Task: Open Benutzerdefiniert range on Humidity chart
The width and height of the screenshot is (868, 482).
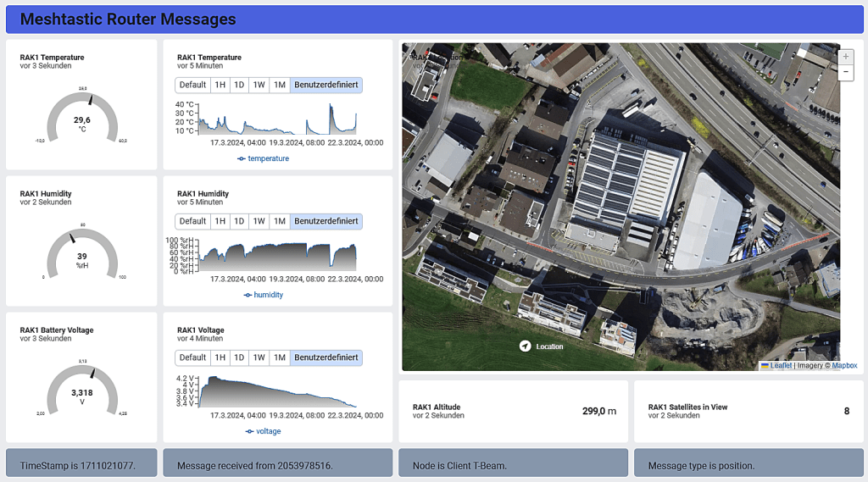Action: tap(325, 221)
